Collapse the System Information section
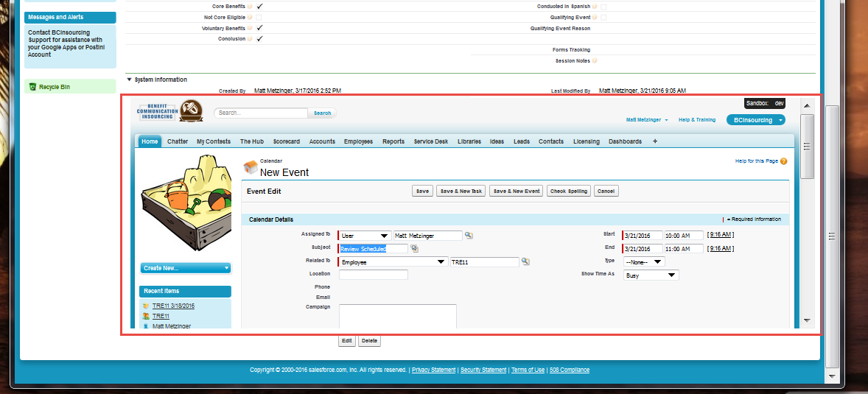Image resolution: width=868 pixels, height=394 pixels. 130,80
